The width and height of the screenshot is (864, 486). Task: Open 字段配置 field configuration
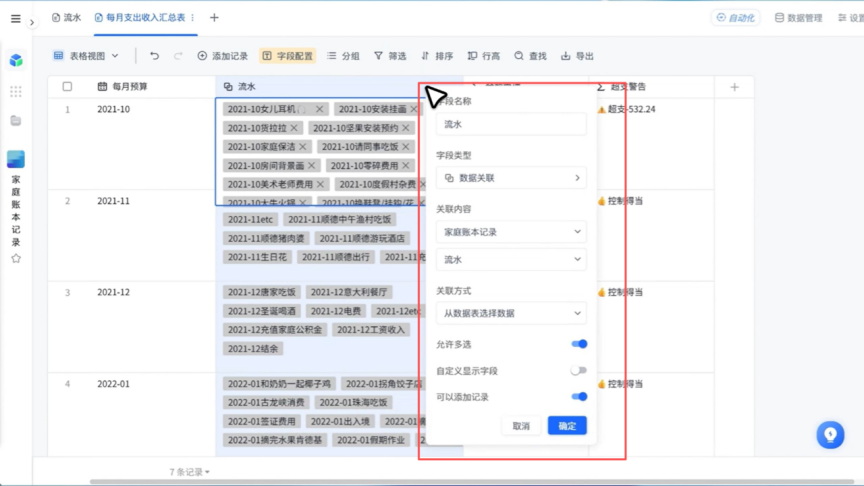click(x=288, y=56)
